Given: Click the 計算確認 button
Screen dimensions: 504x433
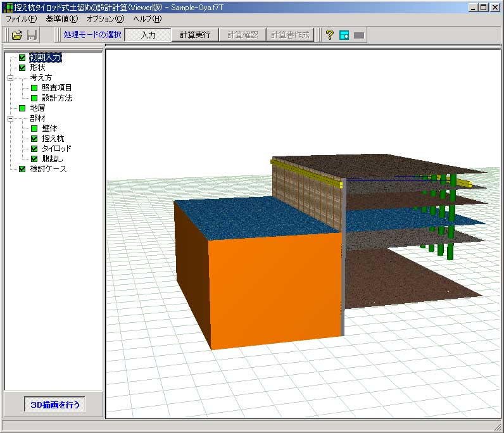Looking at the screenshot, I should click(x=243, y=35).
